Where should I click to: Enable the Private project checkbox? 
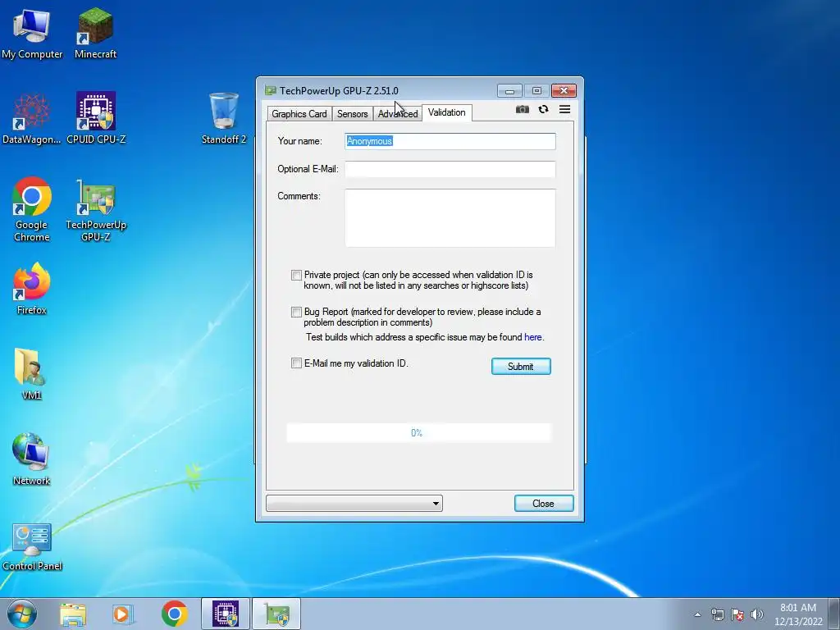point(296,276)
